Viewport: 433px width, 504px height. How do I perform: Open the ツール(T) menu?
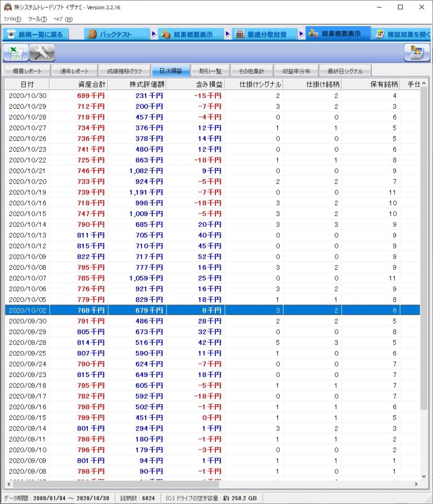(37, 19)
